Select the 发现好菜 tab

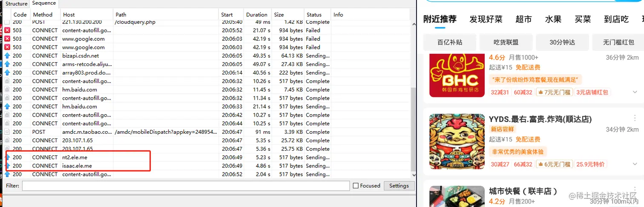click(x=486, y=19)
